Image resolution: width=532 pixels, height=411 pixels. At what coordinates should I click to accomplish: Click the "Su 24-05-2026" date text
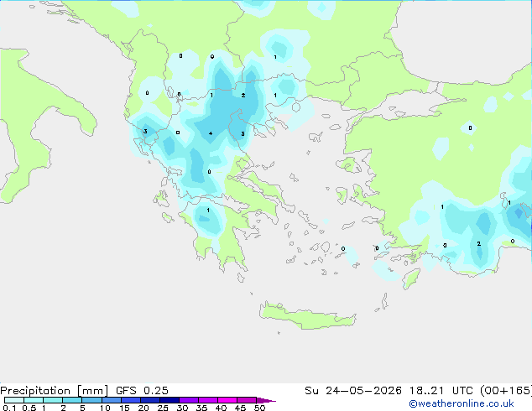click(x=353, y=391)
